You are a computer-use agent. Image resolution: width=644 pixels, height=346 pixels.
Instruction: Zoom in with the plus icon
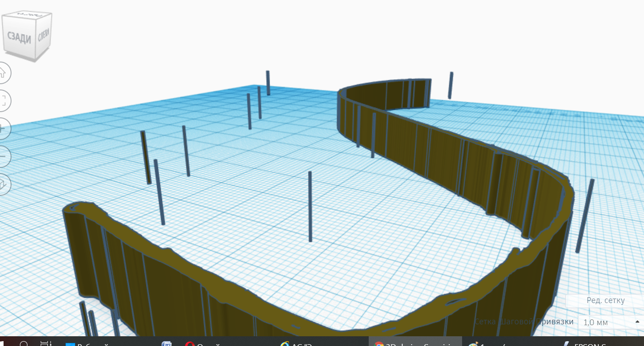pyautogui.click(x=3, y=128)
